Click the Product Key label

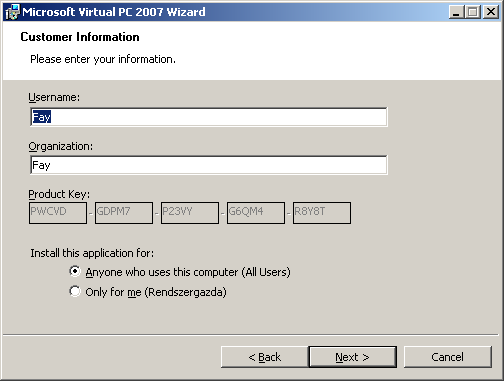pyautogui.click(x=59, y=194)
